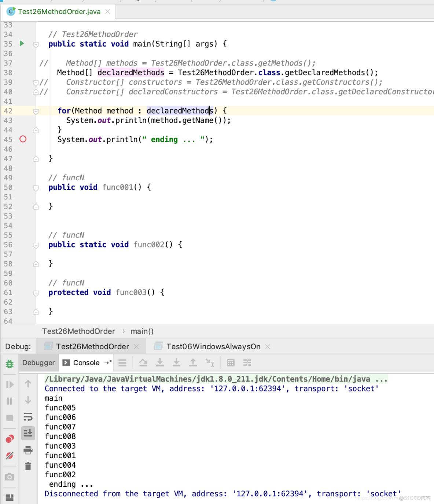The image size is (434, 504).
Task: Resume the program in the debugger
Action: 10,384
